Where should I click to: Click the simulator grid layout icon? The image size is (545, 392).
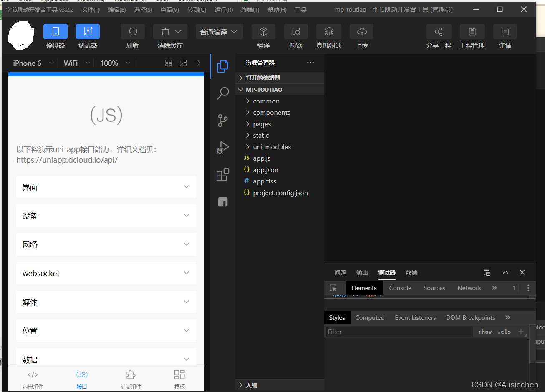point(169,63)
